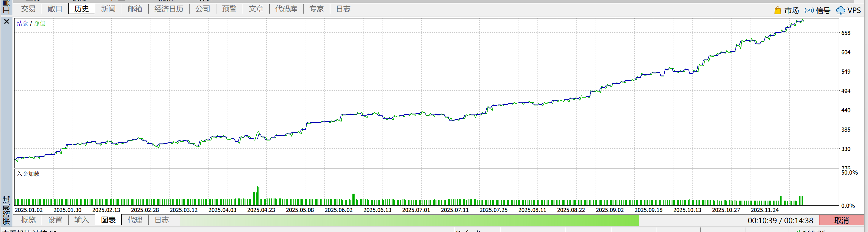Viewport: 868px width, 232px height.
Task: Open the VPS cloud icon
Action: pyautogui.click(x=841, y=11)
